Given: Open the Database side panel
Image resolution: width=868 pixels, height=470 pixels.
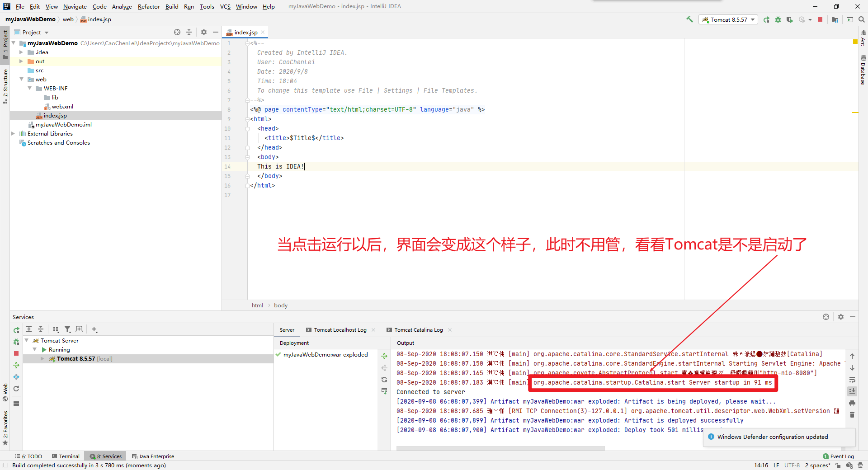Looking at the screenshot, I should (863, 70).
